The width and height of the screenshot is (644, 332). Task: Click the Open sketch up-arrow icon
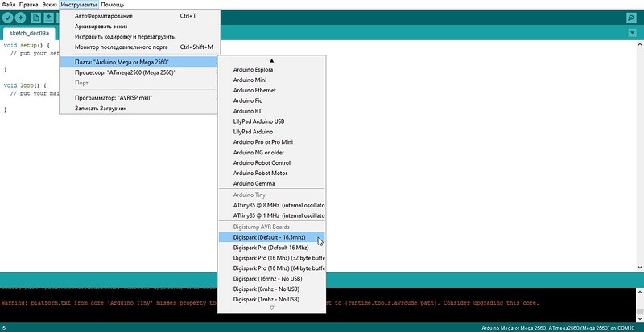click(x=49, y=18)
